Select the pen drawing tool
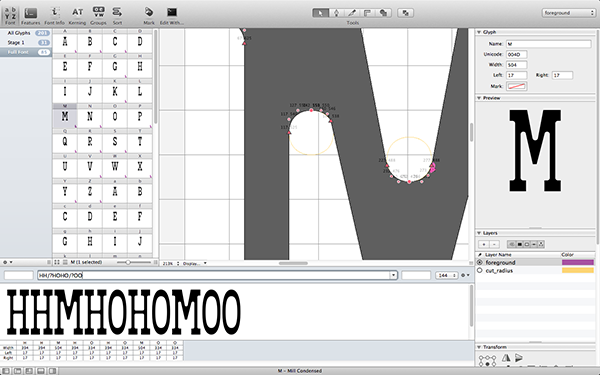This screenshot has height=375, width=600. 336,13
